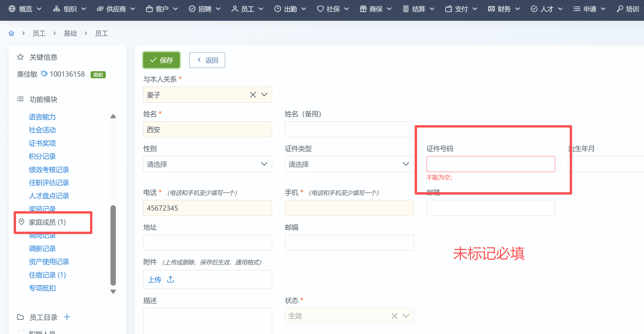644x334 pixels.
Task: Open 绩效考核记录 in the sidebar
Action: point(49,170)
